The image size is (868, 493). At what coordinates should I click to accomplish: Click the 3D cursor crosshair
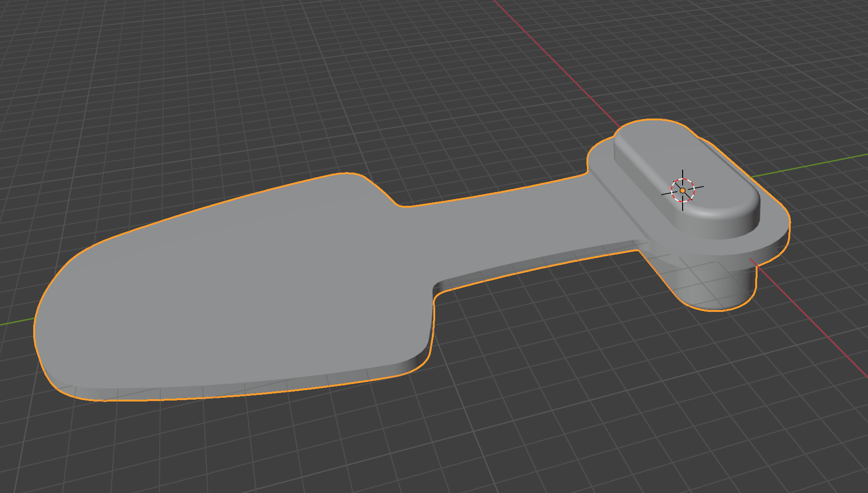pyautogui.click(x=683, y=190)
